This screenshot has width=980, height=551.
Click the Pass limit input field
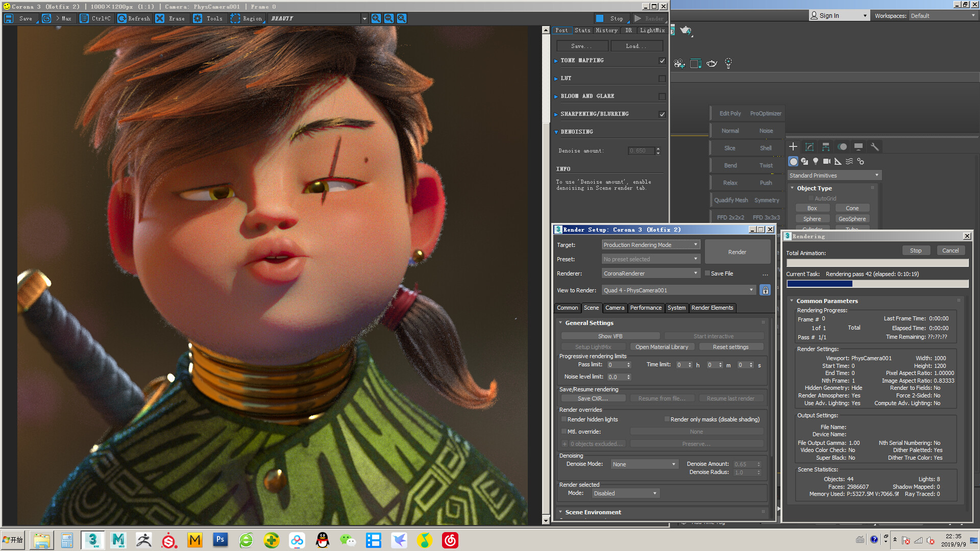pos(616,365)
